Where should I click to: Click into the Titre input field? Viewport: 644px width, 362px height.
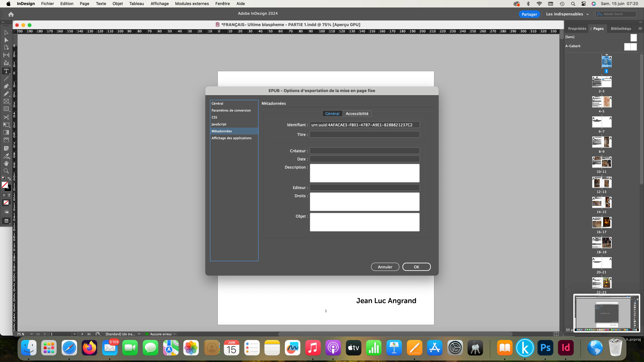[x=364, y=134]
